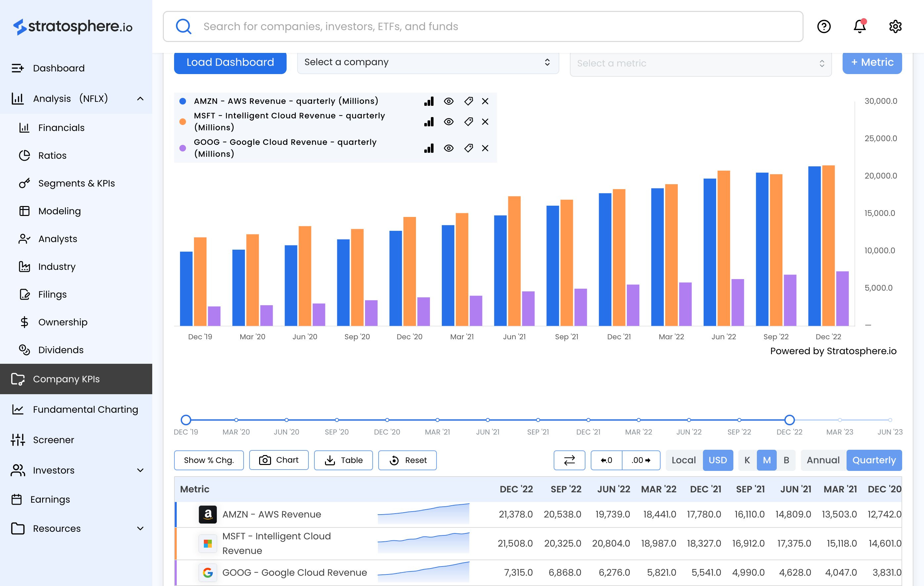924x586 pixels.
Task: Click the Google logo in the table
Action: click(208, 572)
